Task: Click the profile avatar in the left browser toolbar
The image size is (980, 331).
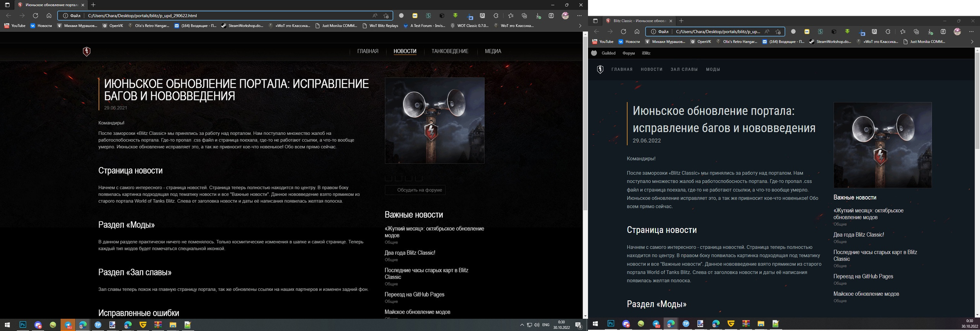Action: (565, 16)
